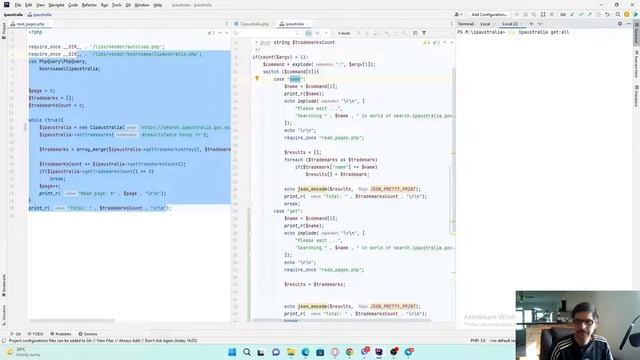Open the Project tool window strip
Image resolution: width=640 pixels, height=360 pixels.
(x=4, y=31)
